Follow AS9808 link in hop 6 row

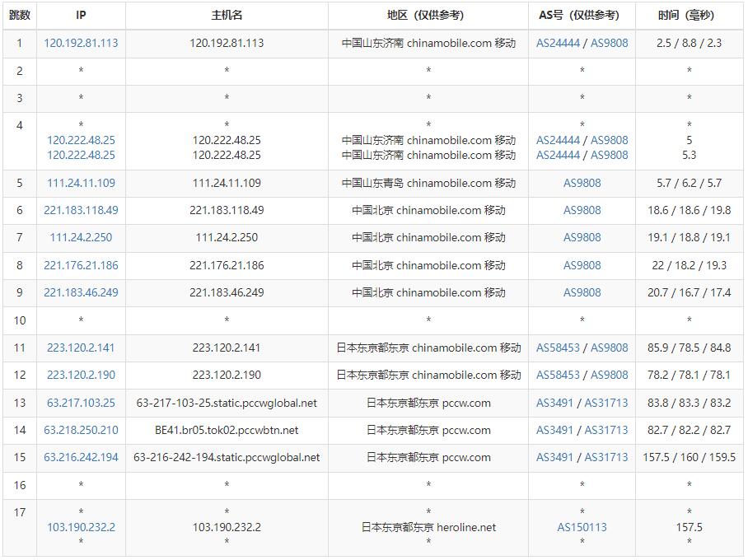(582, 210)
